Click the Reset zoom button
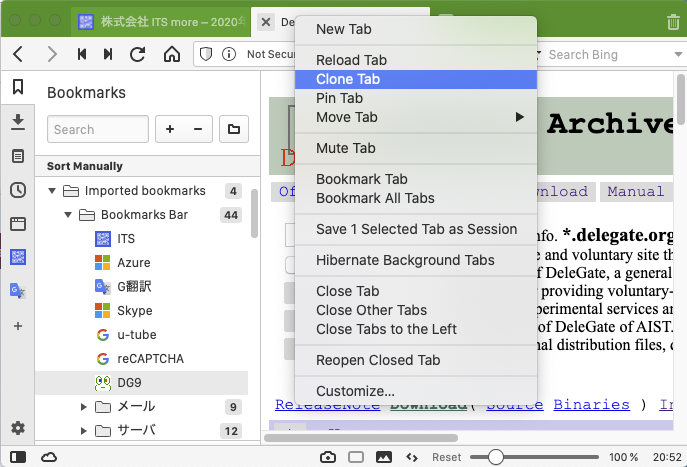This screenshot has height=467, width=687. tap(446, 457)
